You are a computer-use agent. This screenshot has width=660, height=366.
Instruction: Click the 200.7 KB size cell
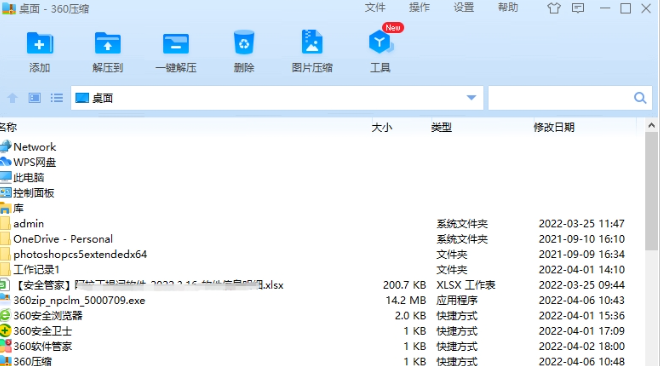[405, 285]
